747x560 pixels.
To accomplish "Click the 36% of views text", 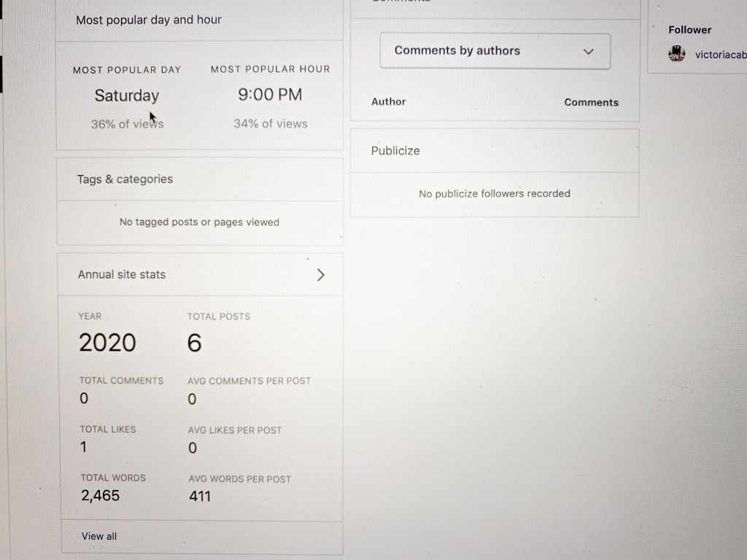I will 127,124.
